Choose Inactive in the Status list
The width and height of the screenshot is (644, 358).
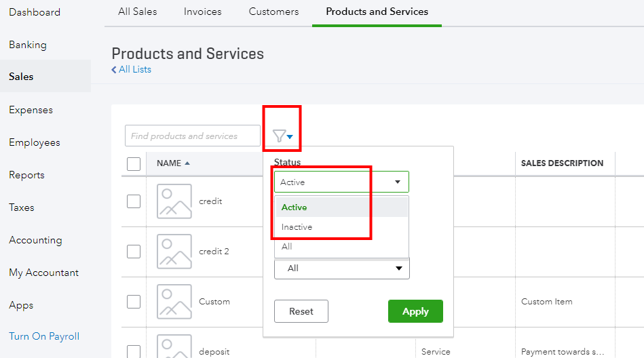pos(342,227)
